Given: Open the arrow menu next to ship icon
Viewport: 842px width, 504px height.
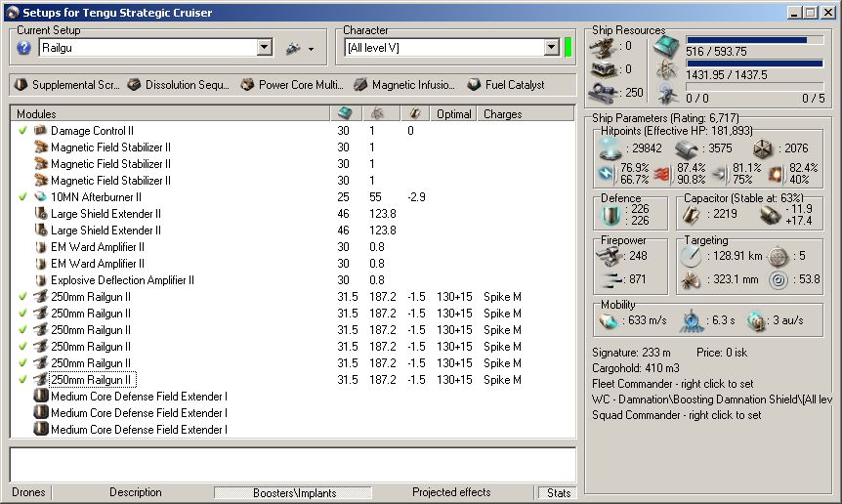Looking at the screenshot, I should coord(311,50).
